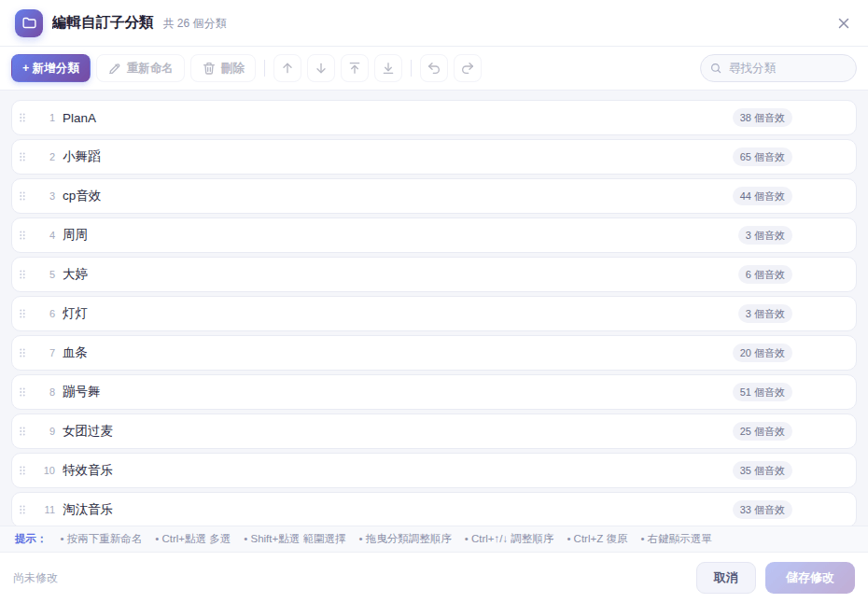Click 儲存修改 to save changes
The height and width of the screenshot is (603, 868).
[x=810, y=578]
